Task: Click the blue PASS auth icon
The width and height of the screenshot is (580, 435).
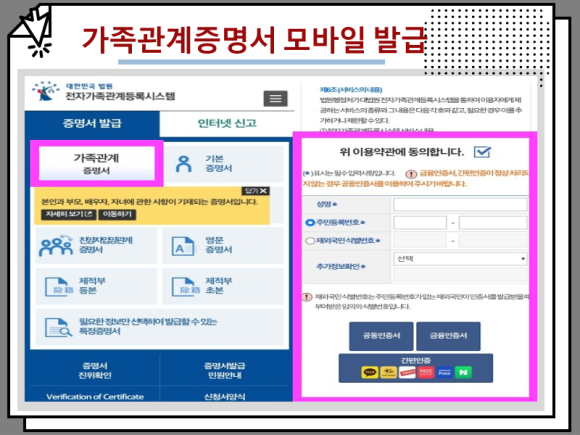Action: click(445, 372)
